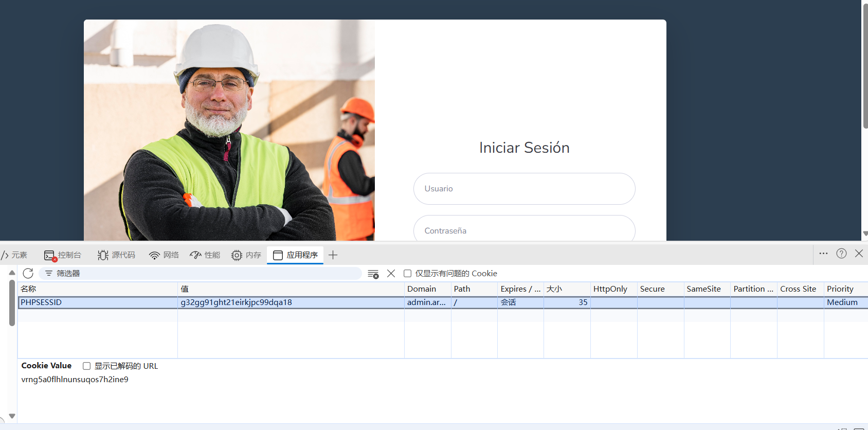868x430 pixels.
Task: Switch to the 控制台 console tab
Action: tap(63, 255)
